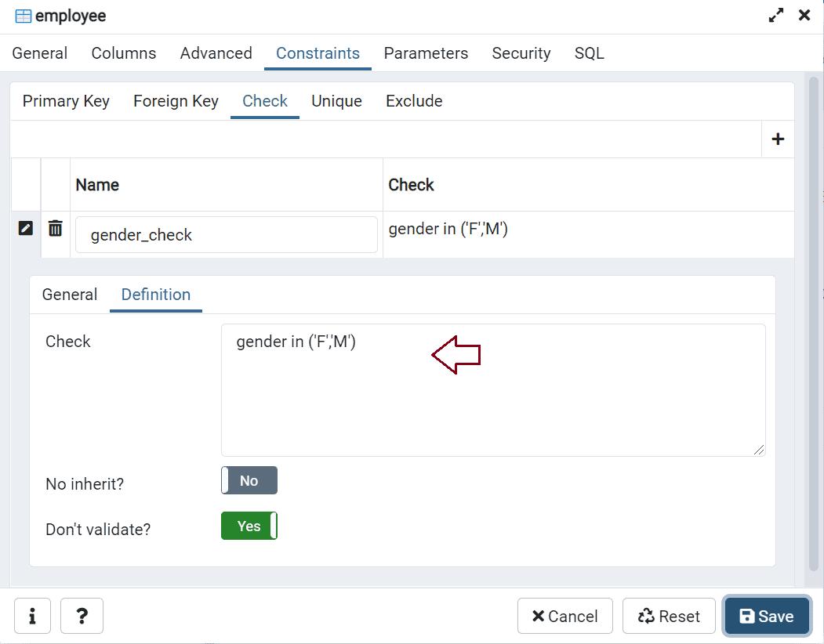The height and width of the screenshot is (644, 824).
Task: Click the gender_check name input field
Action: tap(226, 235)
